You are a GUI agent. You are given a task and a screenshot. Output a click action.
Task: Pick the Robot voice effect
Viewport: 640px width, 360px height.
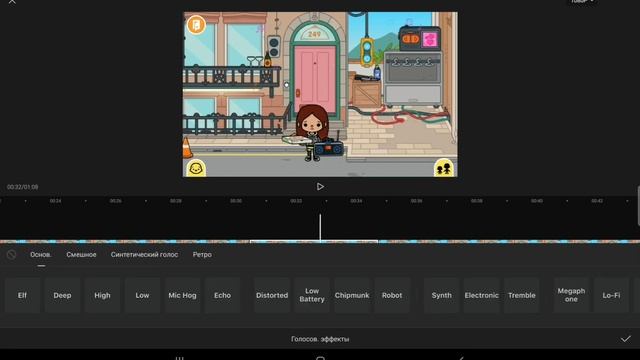tap(392, 295)
